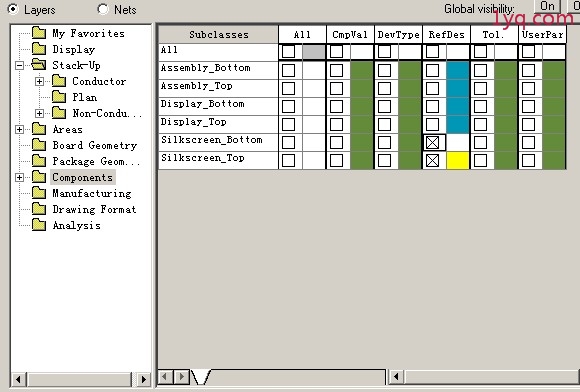The width and height of the screenshot is (580, 392).
Task: Click table tab scroll right arrow
Action: coord(181,377)
